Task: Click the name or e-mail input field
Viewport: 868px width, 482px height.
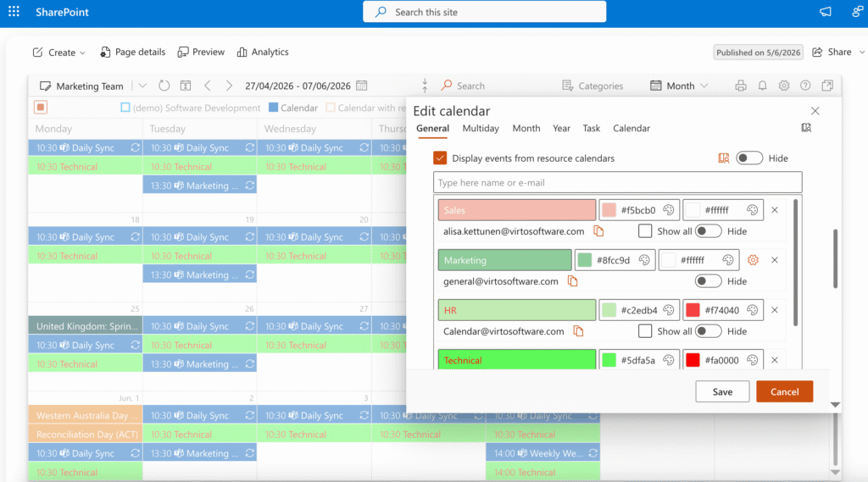Action: (617, 183)
